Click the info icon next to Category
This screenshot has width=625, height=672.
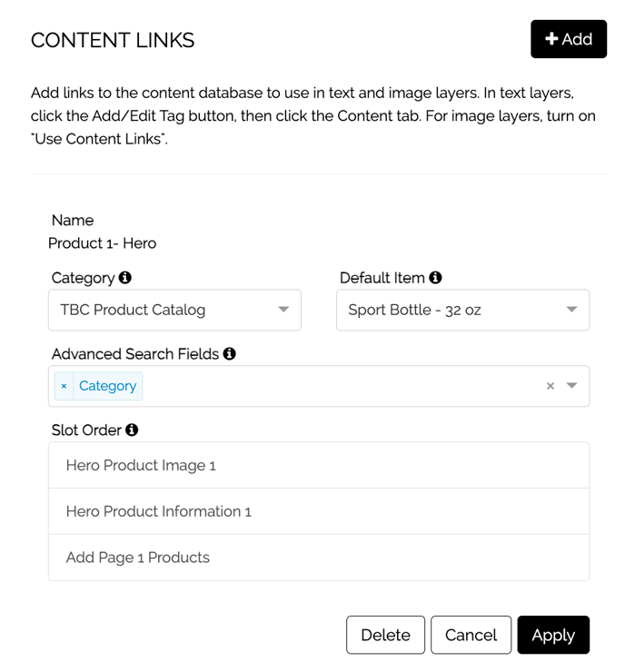point(125,278)
